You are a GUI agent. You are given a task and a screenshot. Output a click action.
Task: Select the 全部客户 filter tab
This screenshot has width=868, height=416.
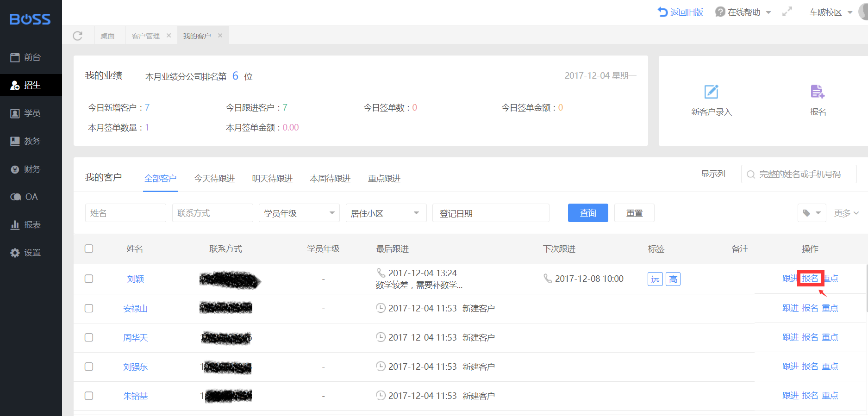(x=160, y=179)
